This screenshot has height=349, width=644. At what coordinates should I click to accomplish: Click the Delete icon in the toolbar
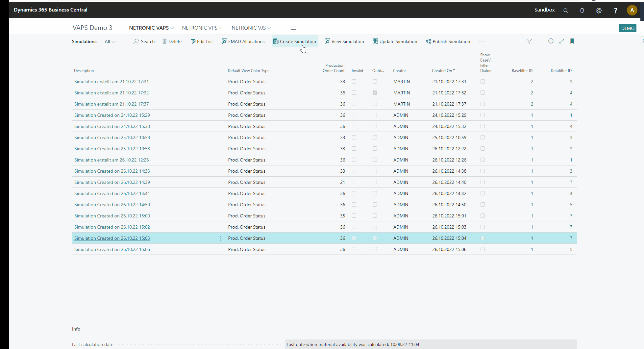point(165,41)
